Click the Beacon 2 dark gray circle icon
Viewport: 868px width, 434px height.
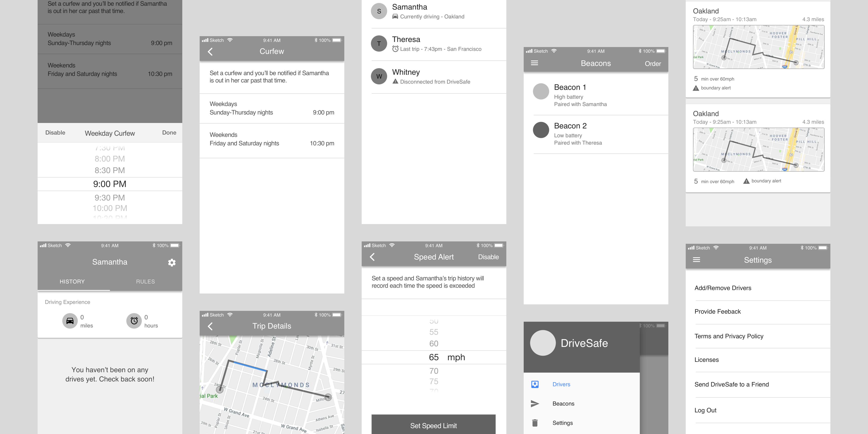pos(541,130)
